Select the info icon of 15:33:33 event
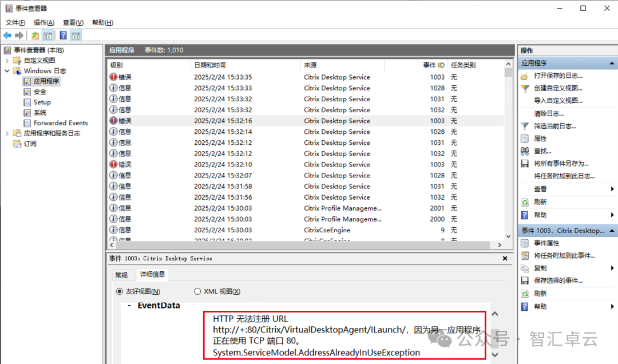Screen dimensions: 618x364 113,88
